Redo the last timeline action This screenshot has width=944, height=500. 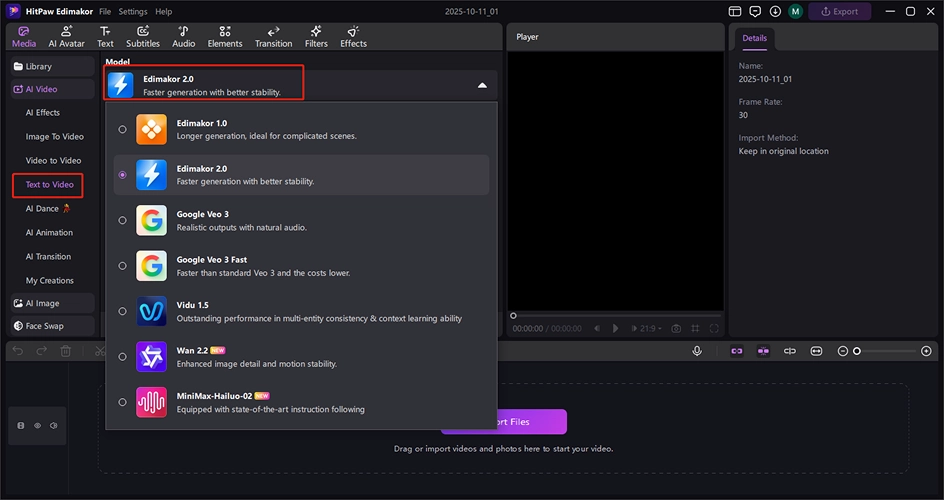(42, 351)
